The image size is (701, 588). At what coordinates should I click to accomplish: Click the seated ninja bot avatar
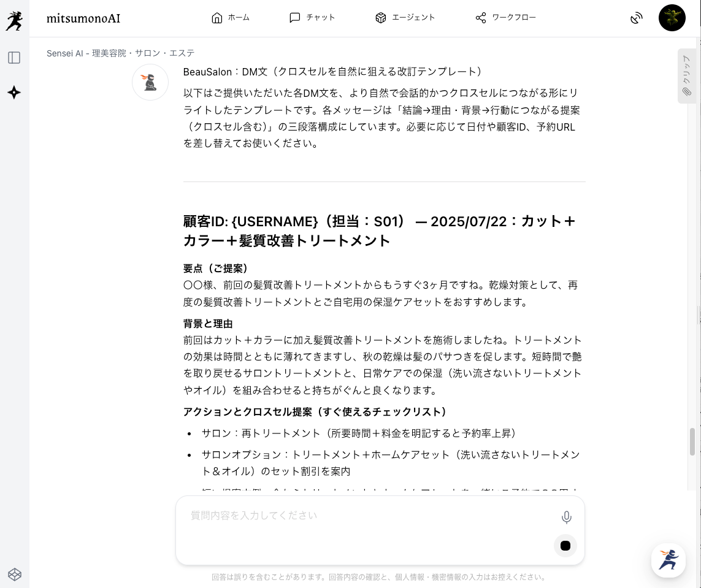click(150, 82)
